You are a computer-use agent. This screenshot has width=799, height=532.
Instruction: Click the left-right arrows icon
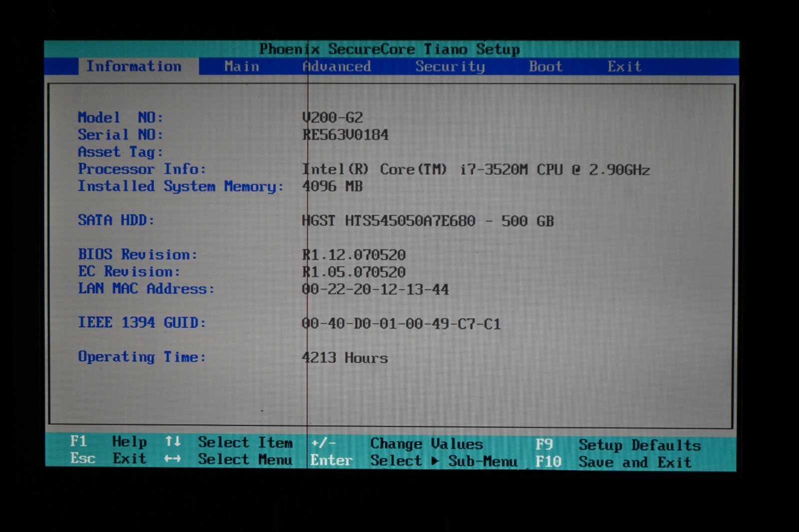(x=173, y=459)
